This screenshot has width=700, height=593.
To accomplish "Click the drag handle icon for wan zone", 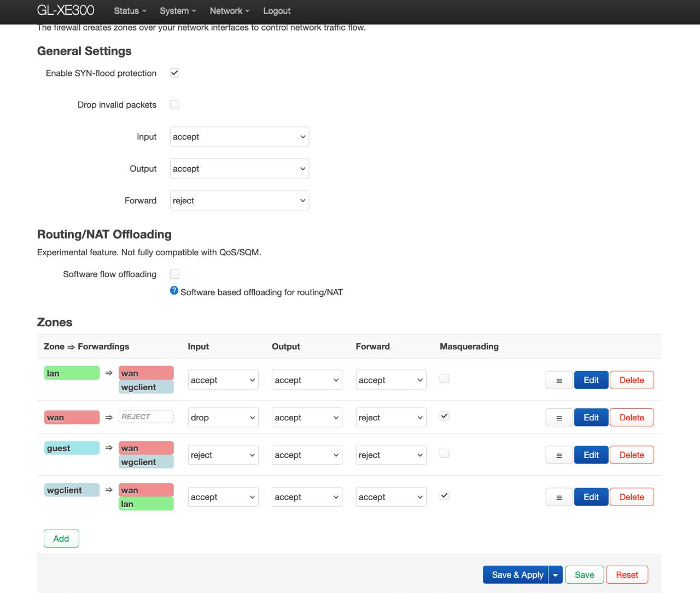I will (x=559, y=418).
